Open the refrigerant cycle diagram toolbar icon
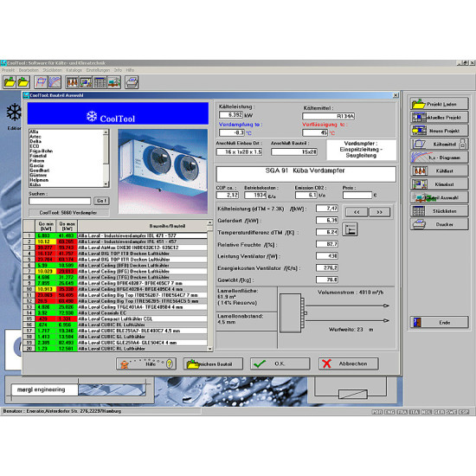476x476 pixels. click(x=41, y=82)
